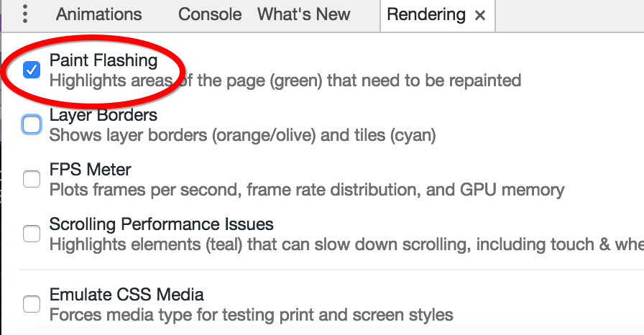Switch to the Animations tab
The image size is (644, 335).
(x=99, y=14)
